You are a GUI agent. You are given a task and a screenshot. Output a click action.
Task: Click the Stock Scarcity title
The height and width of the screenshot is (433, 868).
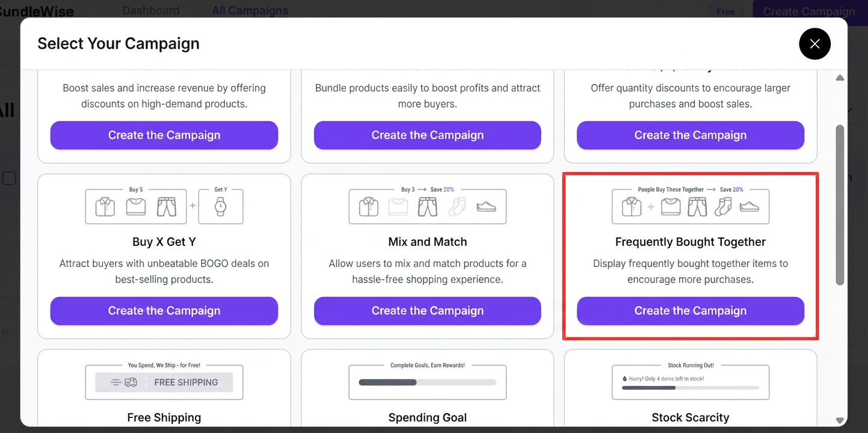click(x=691, y=417)
